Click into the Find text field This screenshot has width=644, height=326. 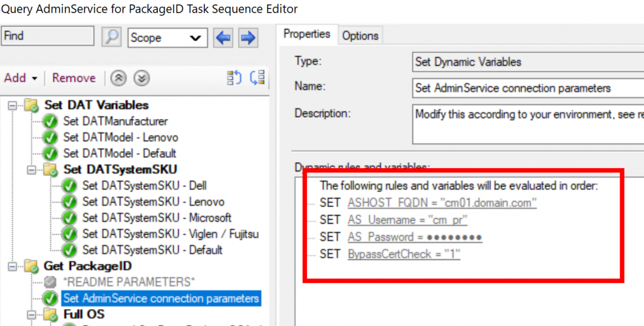47,37
